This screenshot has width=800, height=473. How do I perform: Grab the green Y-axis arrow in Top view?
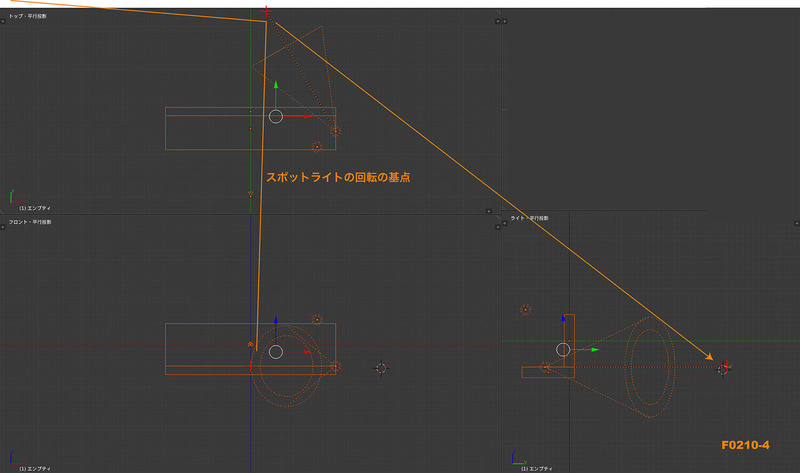click(276, 85)
